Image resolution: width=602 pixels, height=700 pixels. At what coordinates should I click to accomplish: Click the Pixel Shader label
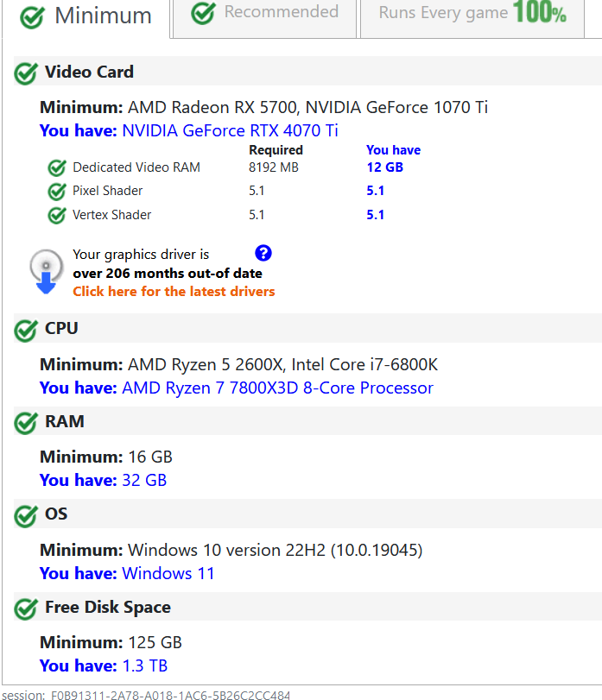(108, 191)
